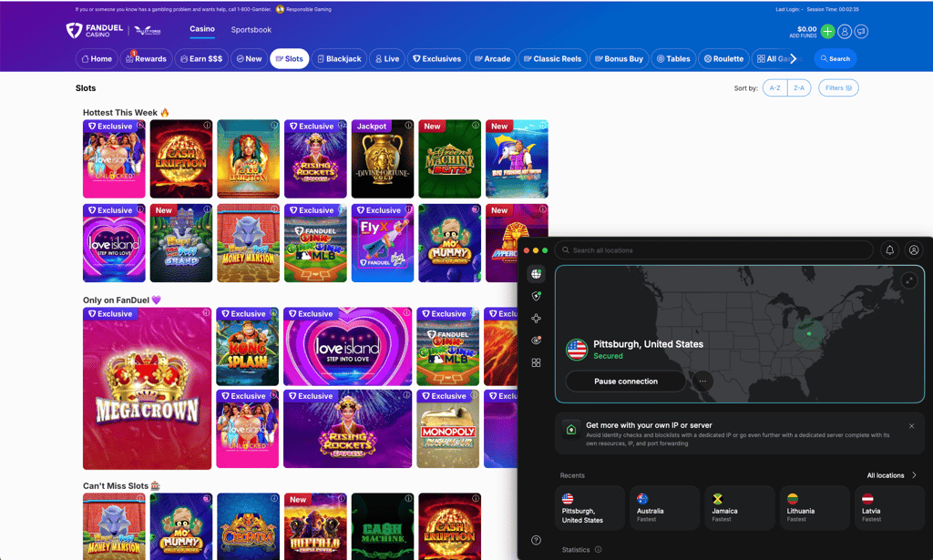Open Divine Fortune Gold Jackpot game
Screen dimensions: 933x560
click(x=383, y=158)
